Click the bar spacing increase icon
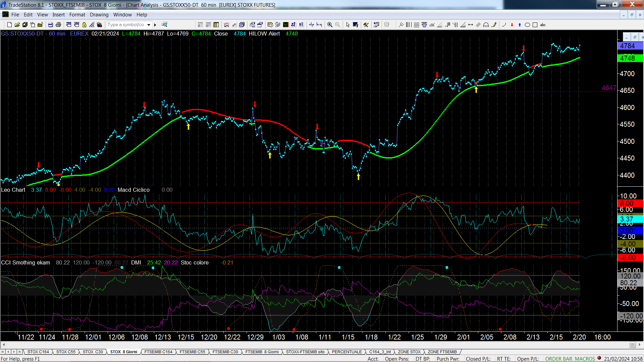This screenshot has width=644, height=362. [319, 25]
